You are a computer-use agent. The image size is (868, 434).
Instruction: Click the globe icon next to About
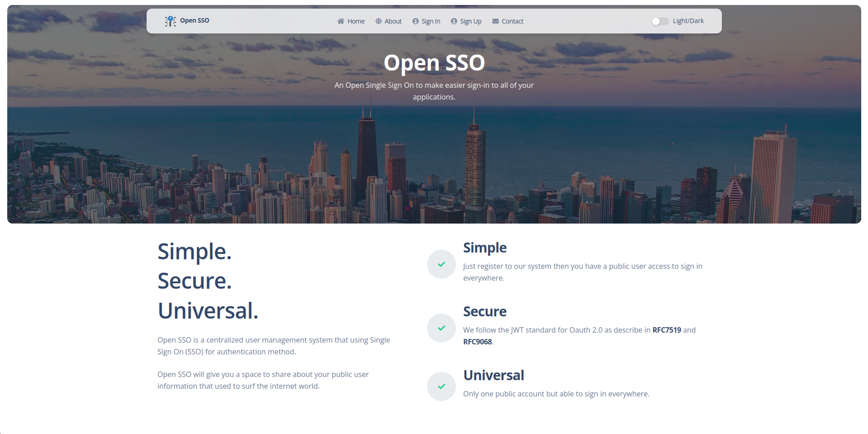tap(378, 21)
